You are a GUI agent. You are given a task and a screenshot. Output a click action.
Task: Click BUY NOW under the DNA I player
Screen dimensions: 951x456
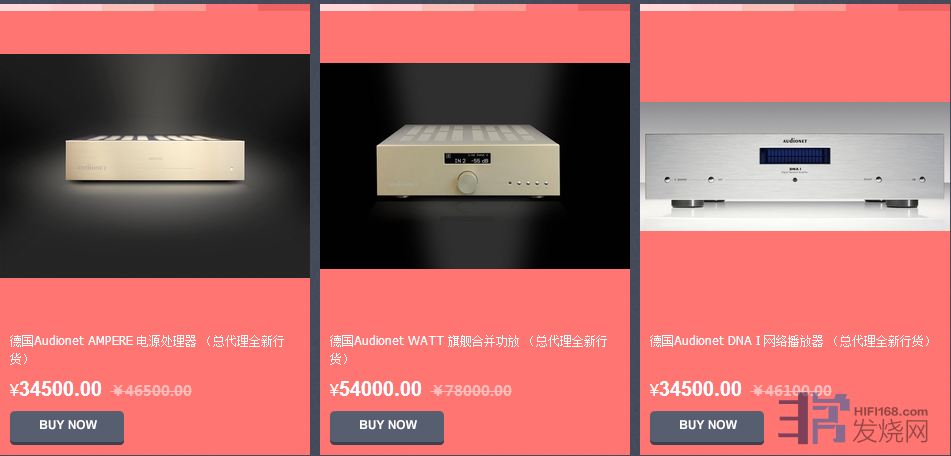pos(707,426)
